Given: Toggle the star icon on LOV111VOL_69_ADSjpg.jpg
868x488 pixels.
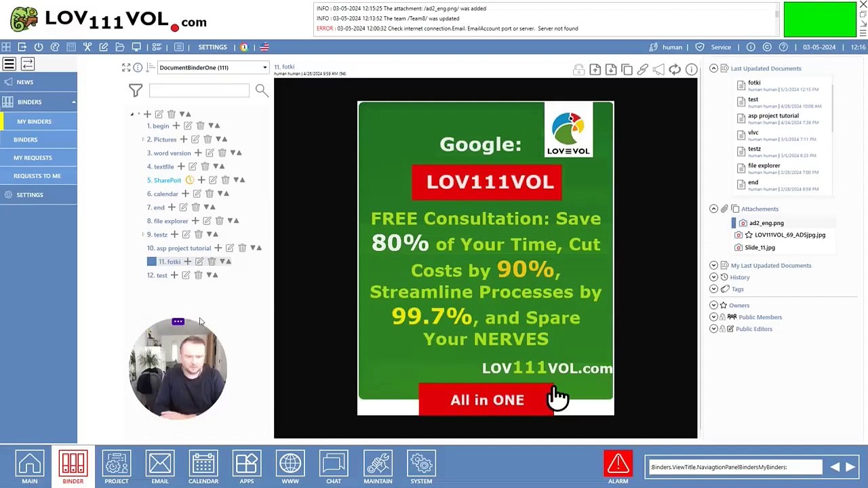Looking at the screenshot, I should click(749, 235).
